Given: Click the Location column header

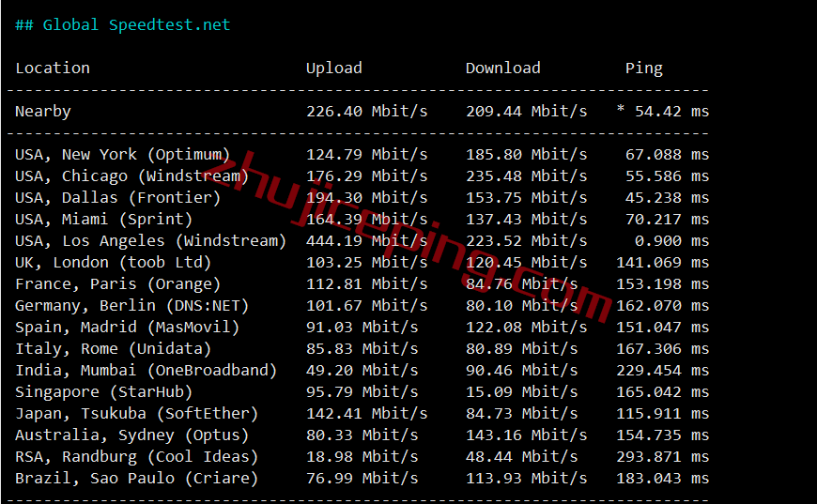Looking at the screenshot, I should (53, 68).
